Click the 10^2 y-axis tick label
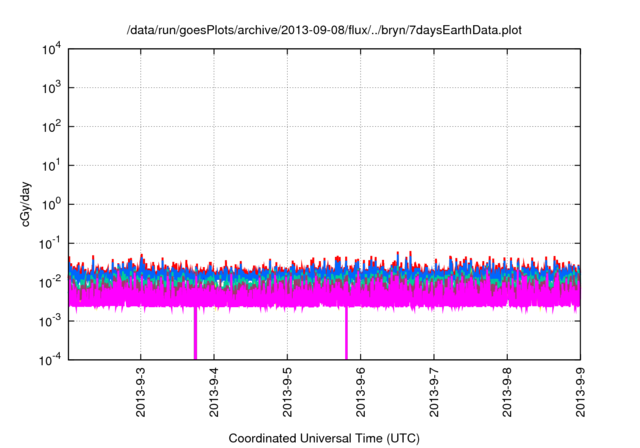This screenshot has height=448, width=640. coord(51,127)
